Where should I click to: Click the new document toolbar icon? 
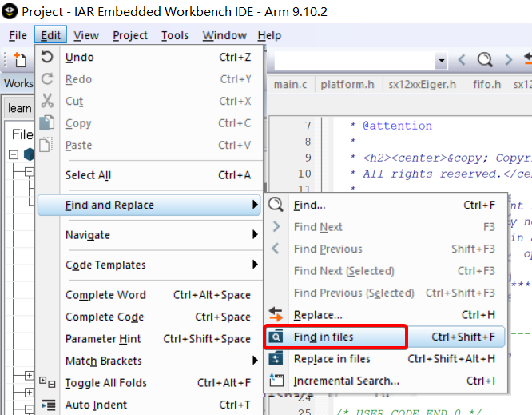[x=19, y=60]
